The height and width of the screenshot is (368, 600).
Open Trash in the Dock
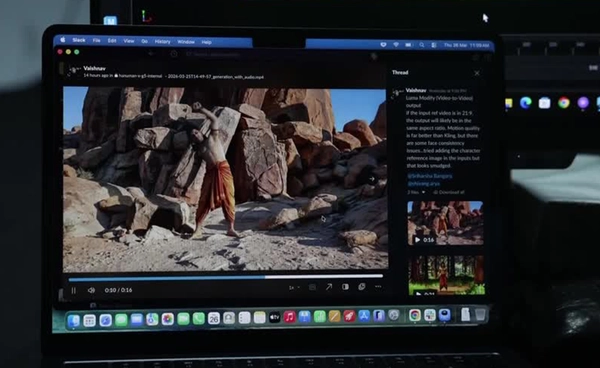[x=480, y=314]
